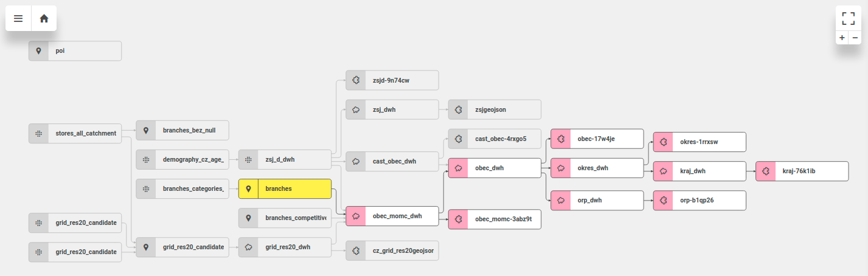Click the pink icon on obec_dwh node
The height and width of the screenshot is (276, 868).
click(458, 168)
